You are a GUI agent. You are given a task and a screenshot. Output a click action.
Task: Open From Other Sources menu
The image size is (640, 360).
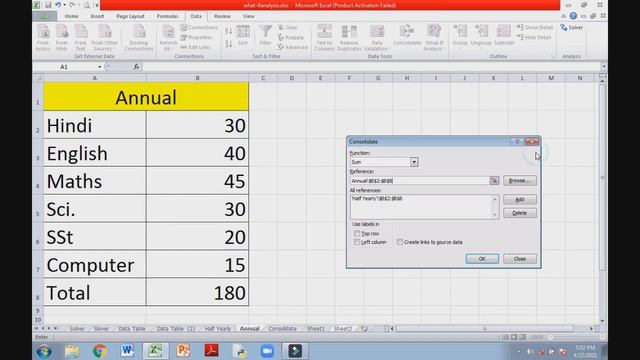[x=104, y=37]
